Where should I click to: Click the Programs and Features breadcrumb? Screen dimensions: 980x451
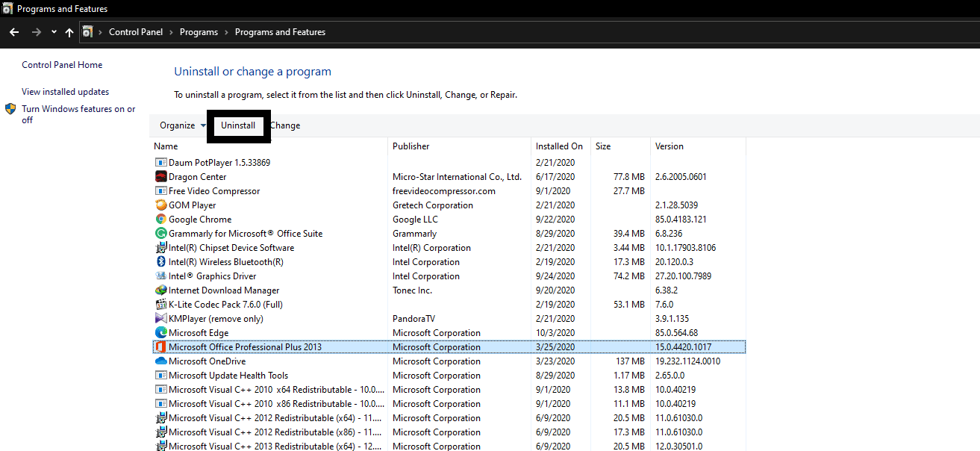coord(280,32)
